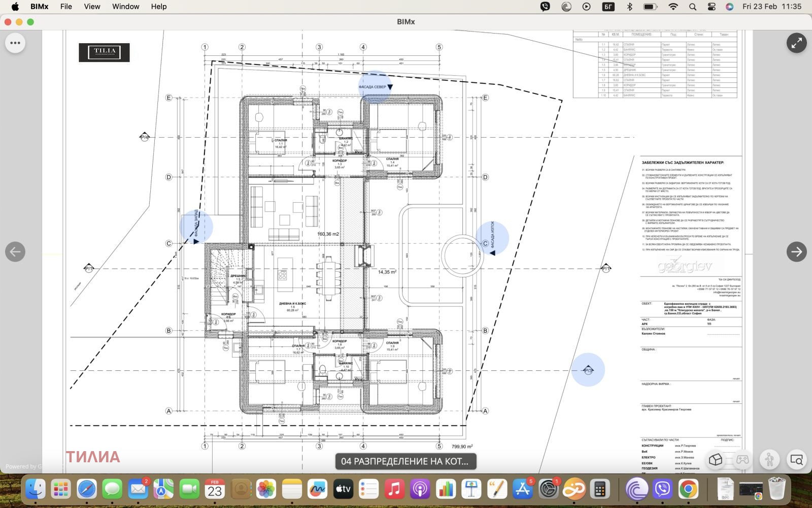This screenshot has width=812, height=508.
Task: Activate the walking person mode icon
Action: point(769,460)
